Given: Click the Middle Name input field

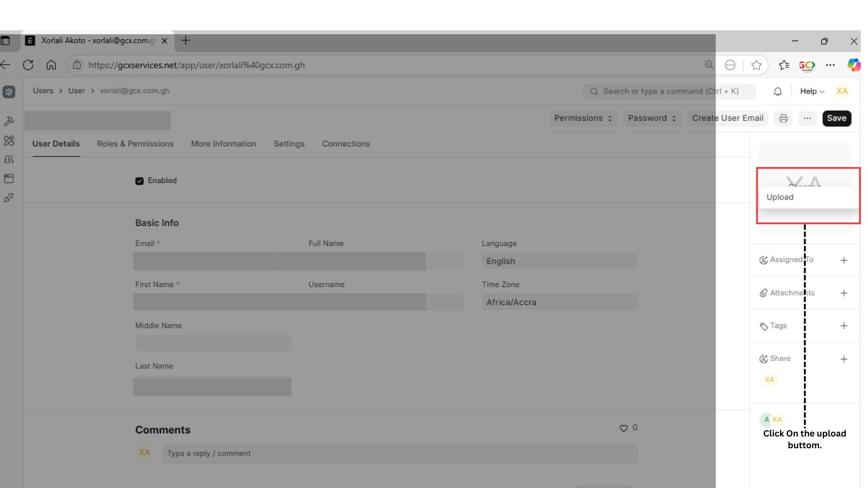Looking at the screenshot, I should click(x=213, y=343).
